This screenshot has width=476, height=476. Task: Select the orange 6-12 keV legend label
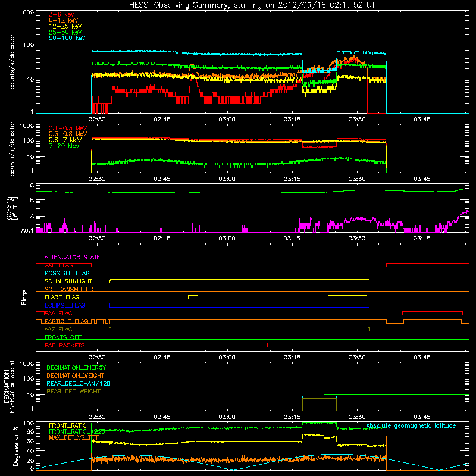click(64, 20)
